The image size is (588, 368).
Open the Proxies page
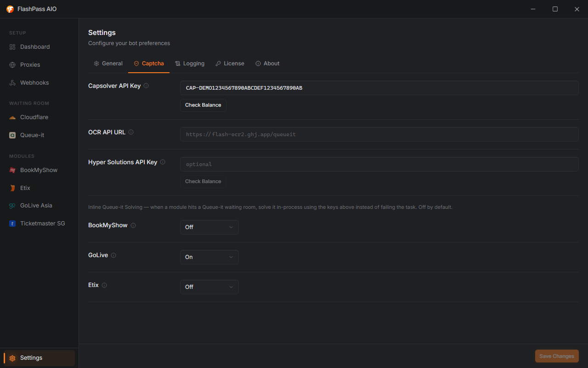pos(39,65)
